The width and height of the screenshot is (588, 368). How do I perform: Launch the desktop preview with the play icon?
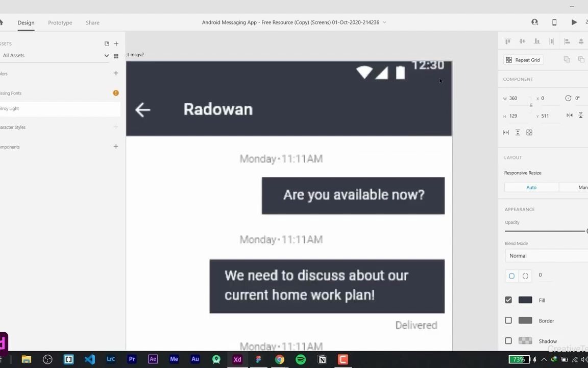574,22
